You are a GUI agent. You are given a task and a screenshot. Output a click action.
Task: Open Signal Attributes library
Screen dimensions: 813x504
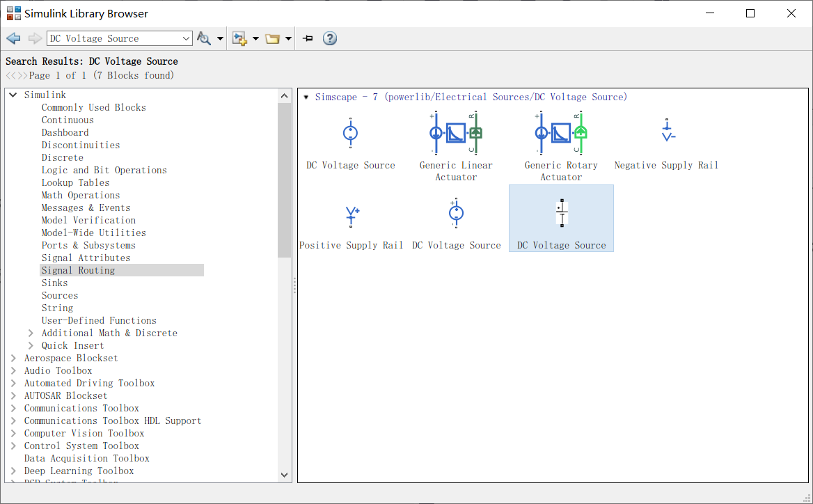coord(86,258)
